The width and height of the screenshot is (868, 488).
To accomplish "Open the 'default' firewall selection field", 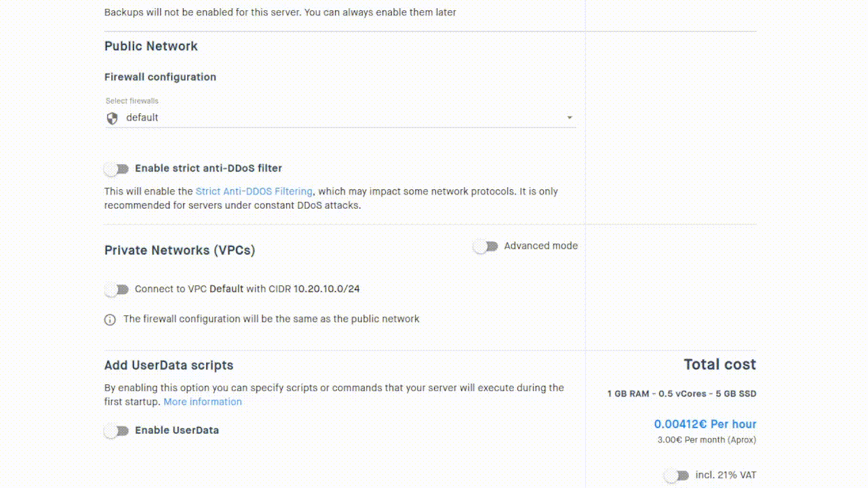I will click(x=340, y=118).
